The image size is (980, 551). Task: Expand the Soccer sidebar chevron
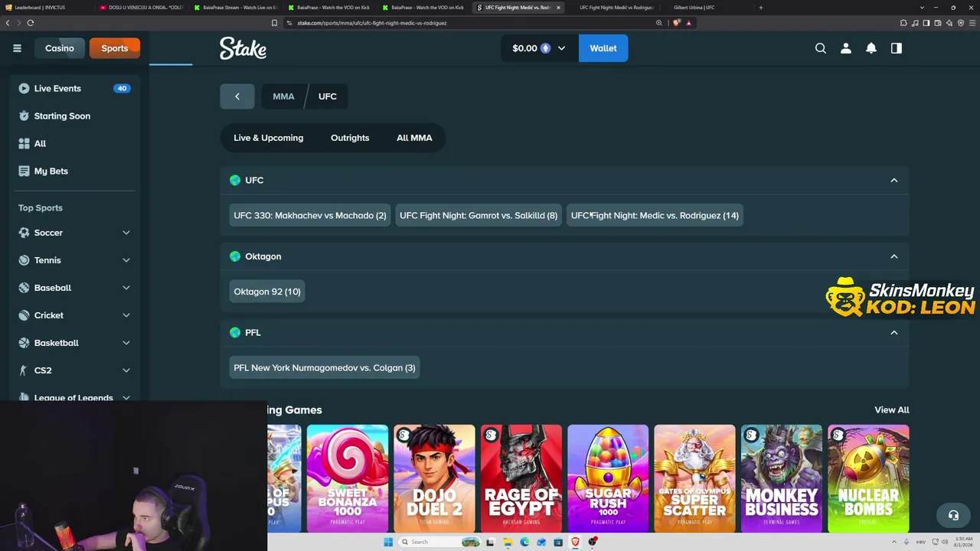(x=126, y=233)
